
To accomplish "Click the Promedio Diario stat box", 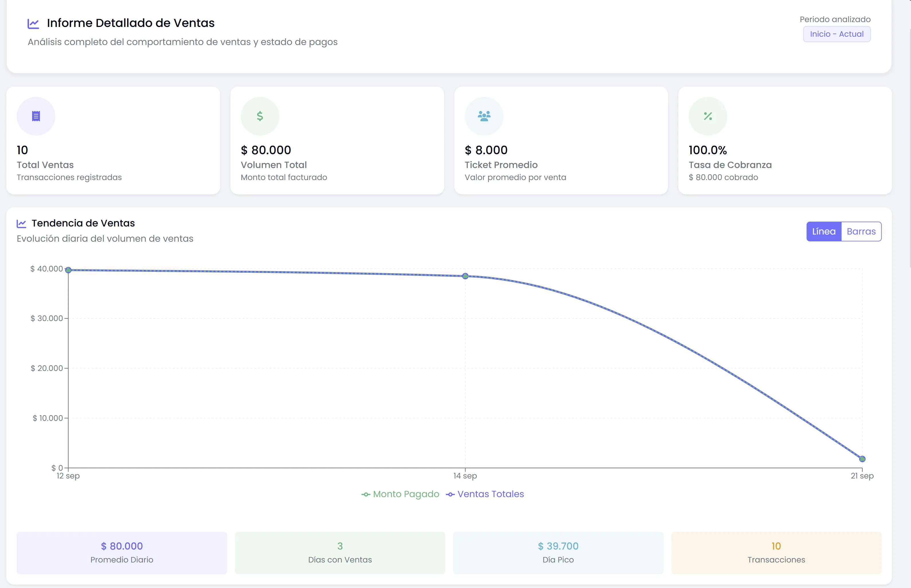I will tap(122, 552).
